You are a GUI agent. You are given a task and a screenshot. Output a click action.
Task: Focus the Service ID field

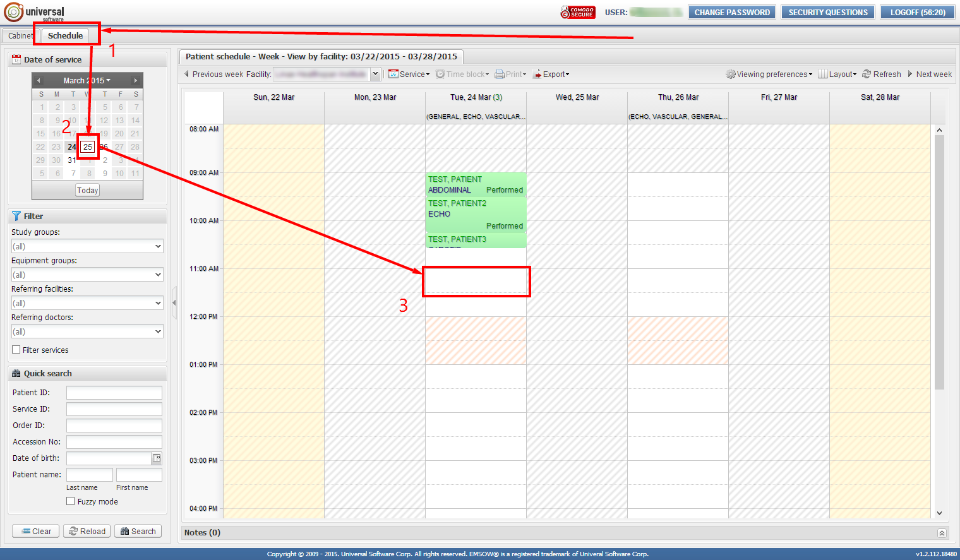[114, 409]
